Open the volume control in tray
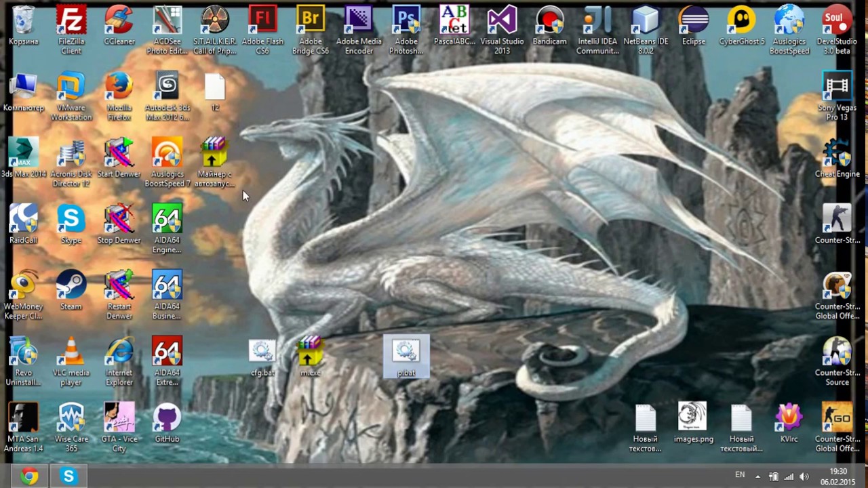 (804, 476)
